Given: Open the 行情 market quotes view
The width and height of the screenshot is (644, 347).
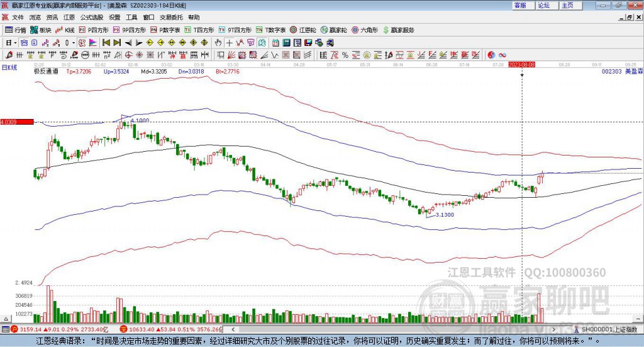Looking at the screenshot, I should (15, 30).
